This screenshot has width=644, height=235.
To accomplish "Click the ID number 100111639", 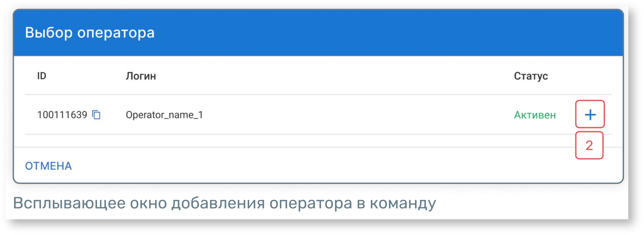I will [x=62, y=115].
